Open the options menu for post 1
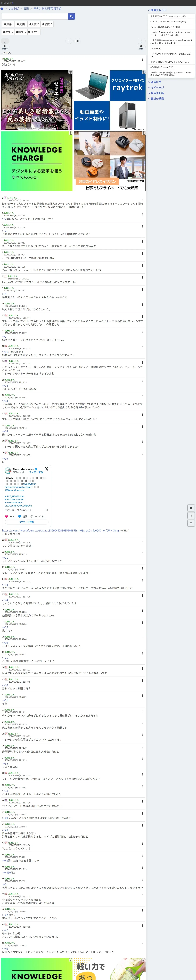Image resolution: width=196 pixels, height=980 pixels. point(142,60)
